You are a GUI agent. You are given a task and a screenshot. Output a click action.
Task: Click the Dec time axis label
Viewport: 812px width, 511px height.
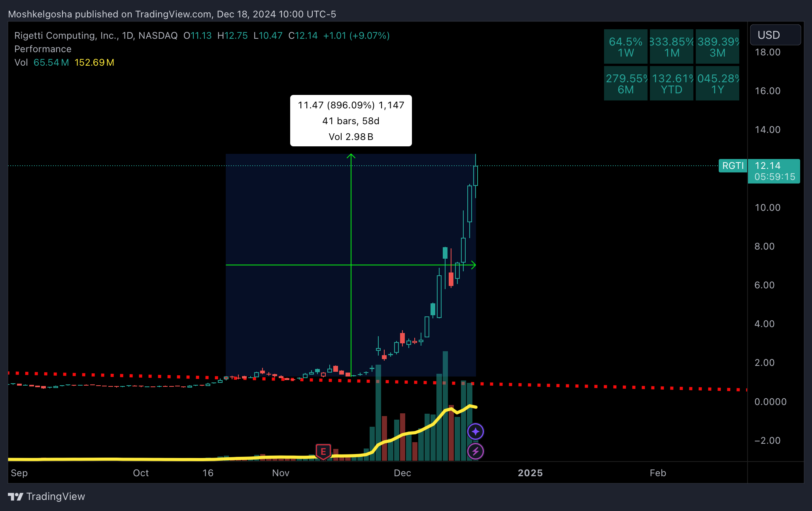[402, 473]
